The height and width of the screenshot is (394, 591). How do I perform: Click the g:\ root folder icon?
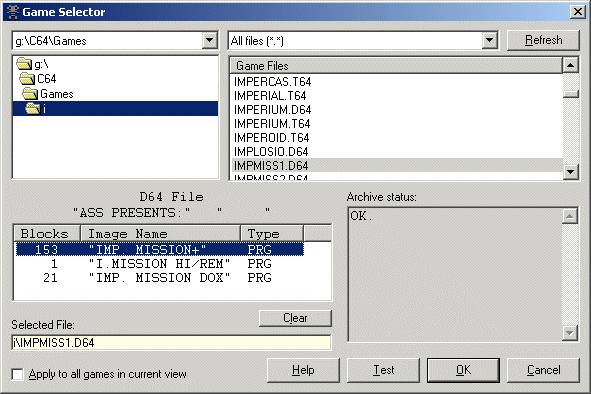pyautogui.click(x=24, y=64)
